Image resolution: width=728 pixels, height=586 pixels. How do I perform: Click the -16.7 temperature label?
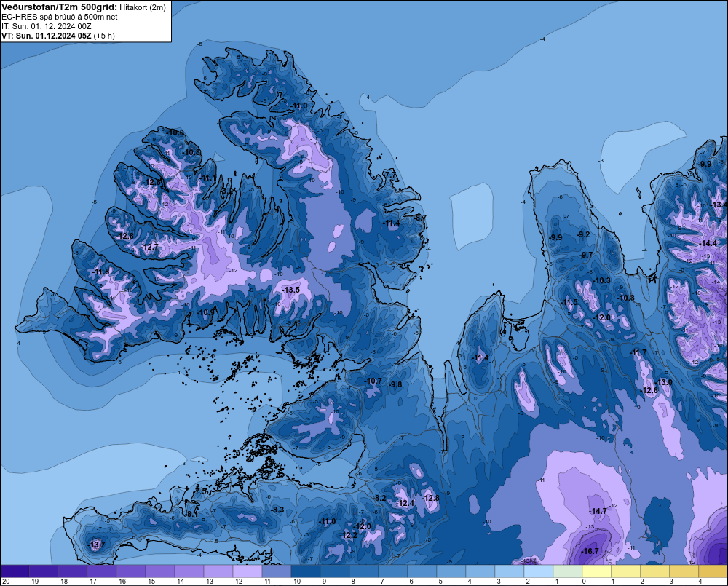[x=590, y=551]
